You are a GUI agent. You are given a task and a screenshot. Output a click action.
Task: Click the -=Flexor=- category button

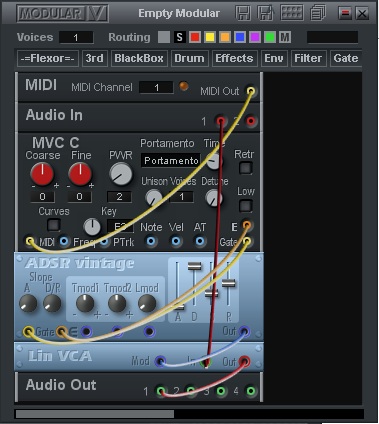pos(48,58)
